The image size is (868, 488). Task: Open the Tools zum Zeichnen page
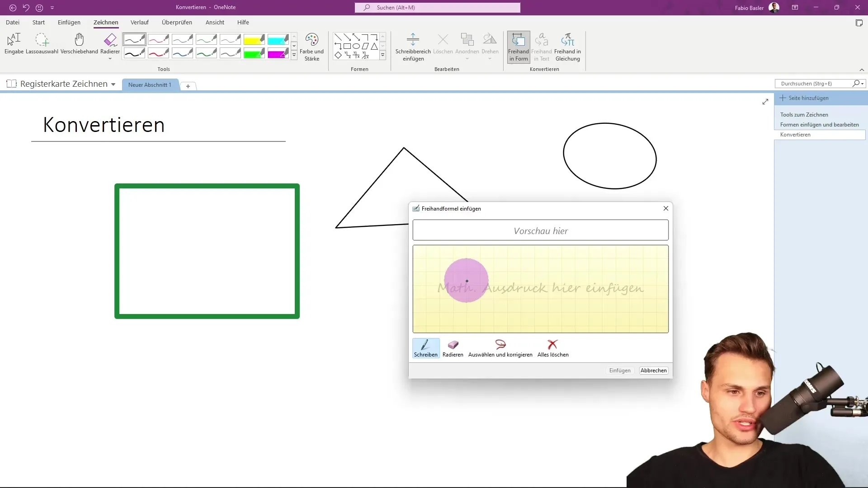tap(804, 115)
